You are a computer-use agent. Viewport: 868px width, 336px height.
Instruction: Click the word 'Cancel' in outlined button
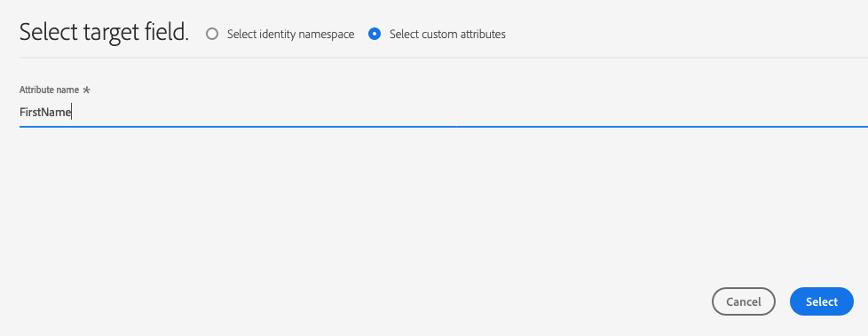744,301
